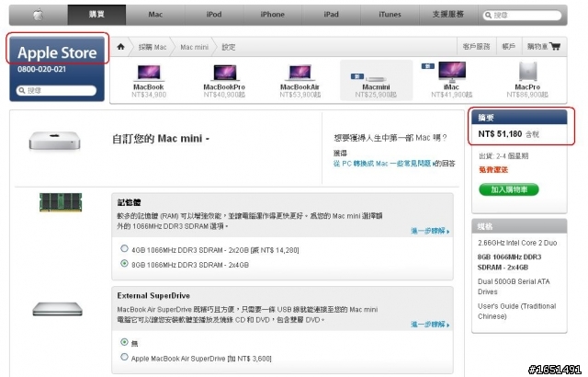Go to Mac mini breadcrumb

point(194,47)
